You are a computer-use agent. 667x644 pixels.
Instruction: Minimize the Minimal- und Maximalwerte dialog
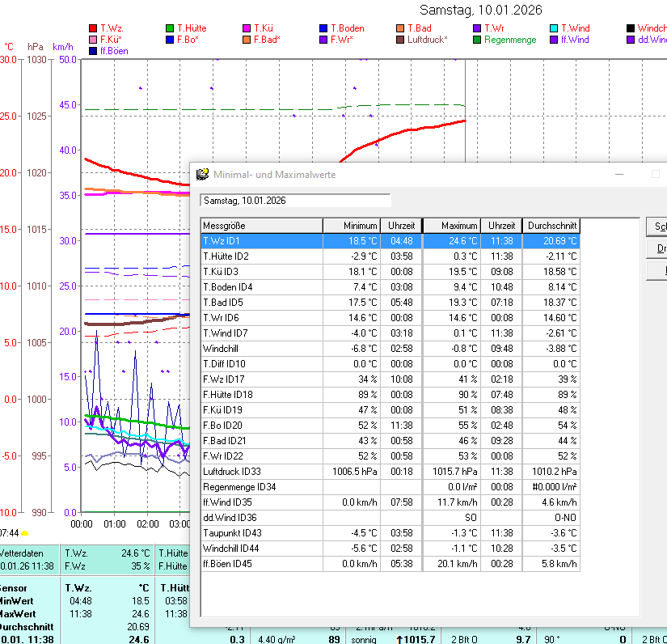point(619,174)
